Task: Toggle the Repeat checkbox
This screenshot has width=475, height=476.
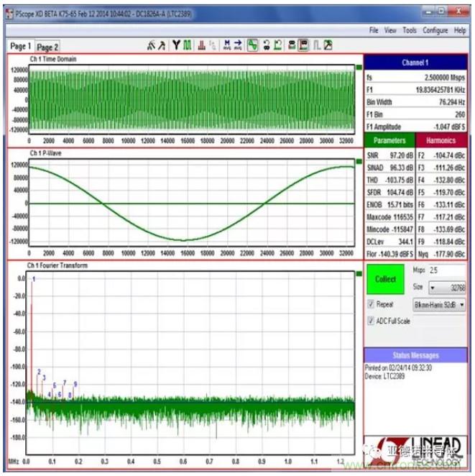Action: coord(371,304)
